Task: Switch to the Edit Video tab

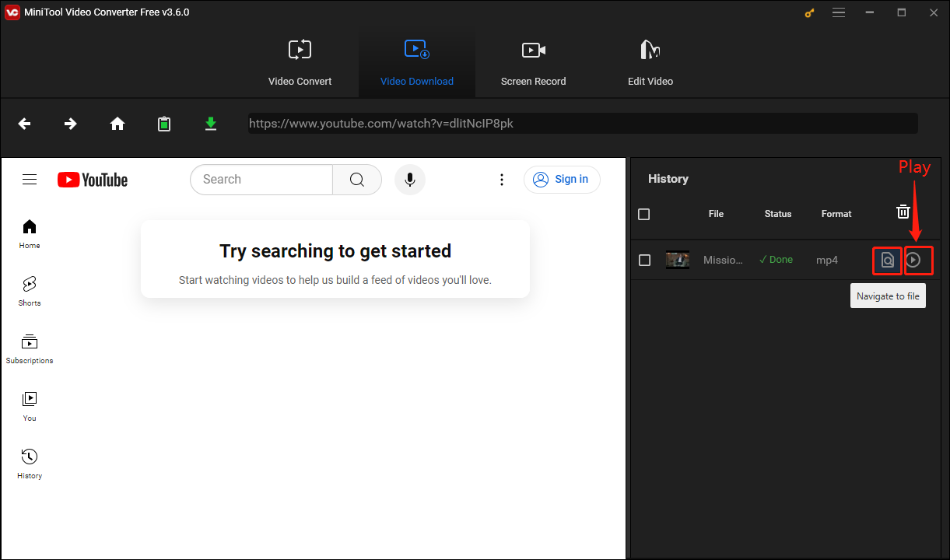Action: tap(650, 62)
